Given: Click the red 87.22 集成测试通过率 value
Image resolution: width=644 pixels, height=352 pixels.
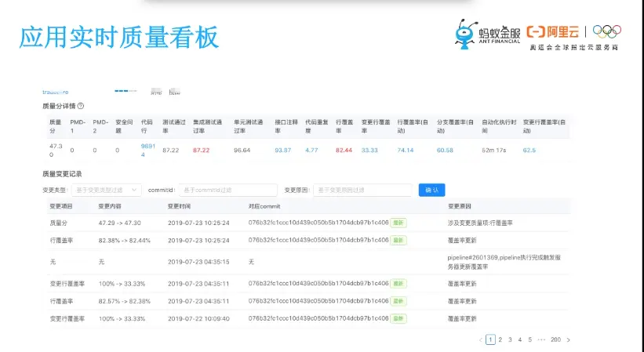Looking at the screenshot, I should [202, 151].
